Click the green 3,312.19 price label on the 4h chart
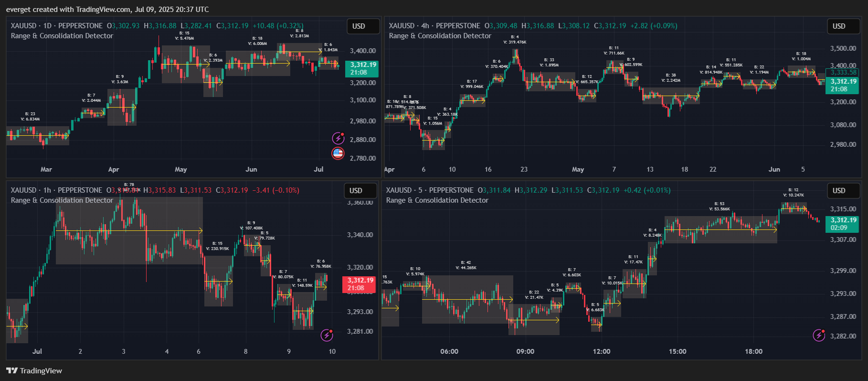The height and width of the screenshot is (381, 868). (x=842, y=85)
